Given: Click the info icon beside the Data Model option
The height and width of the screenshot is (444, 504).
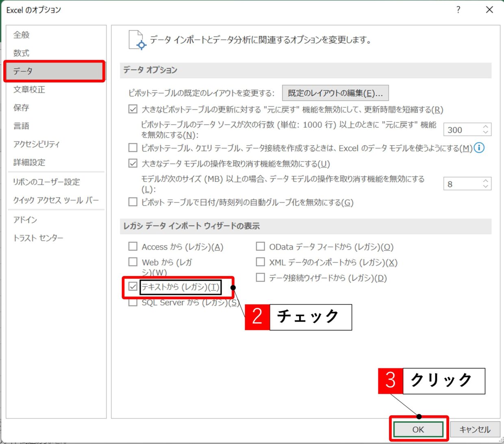Looking at the screenshot, I should [479, 148].
